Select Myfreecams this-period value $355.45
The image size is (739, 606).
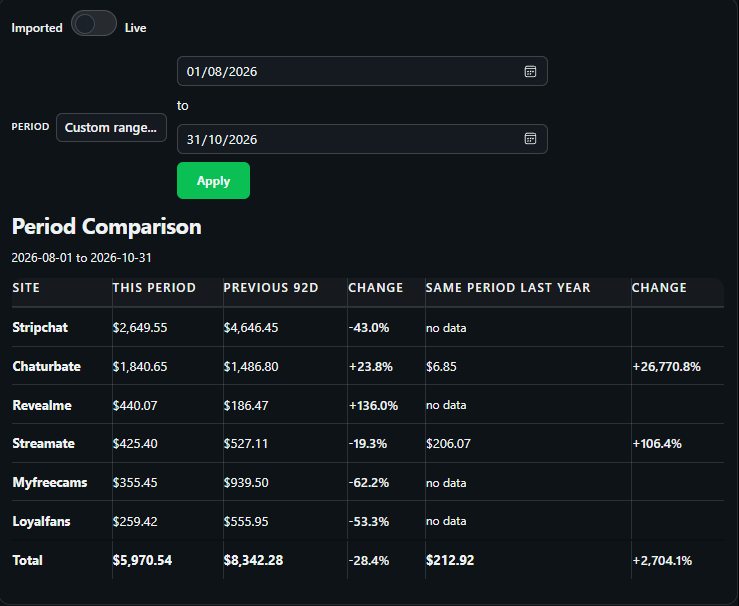(x=135, y=483)
